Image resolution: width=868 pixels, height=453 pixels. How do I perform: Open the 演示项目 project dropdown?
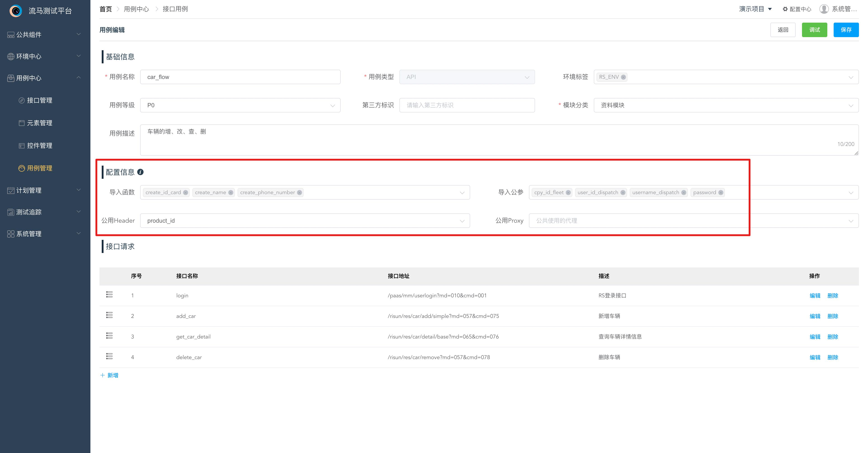[x=755, y=9]
